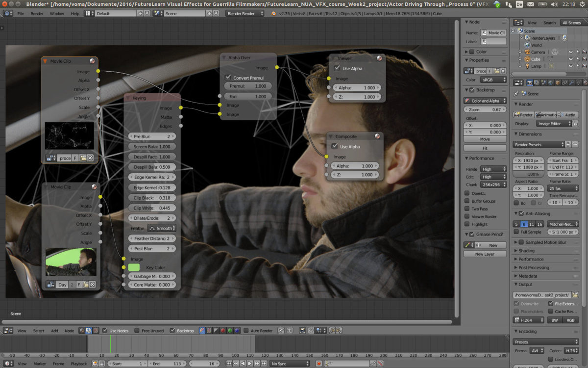
Task: Switch to the Search tab in the Outliner
Action: [549, 22]
